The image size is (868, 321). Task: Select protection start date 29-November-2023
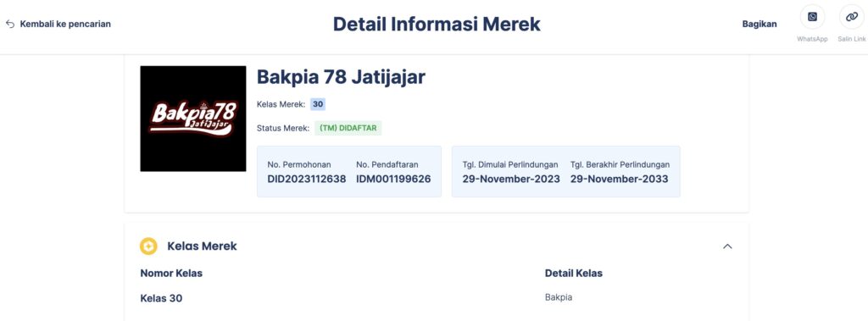point(511,179)
